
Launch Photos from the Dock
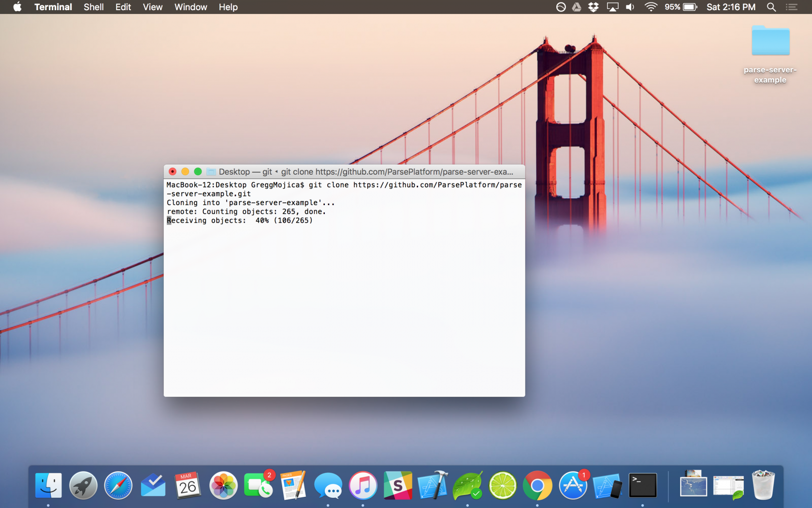(x=223, y=485)
